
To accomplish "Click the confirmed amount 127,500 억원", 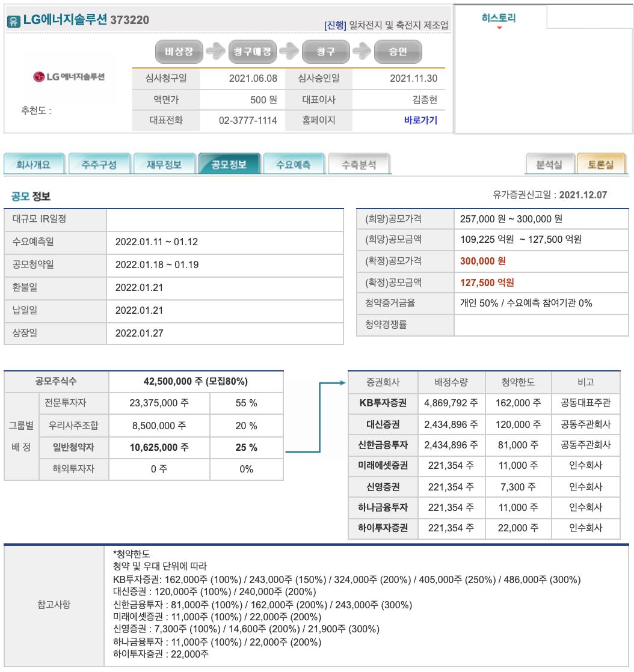I will click(487, 283).
